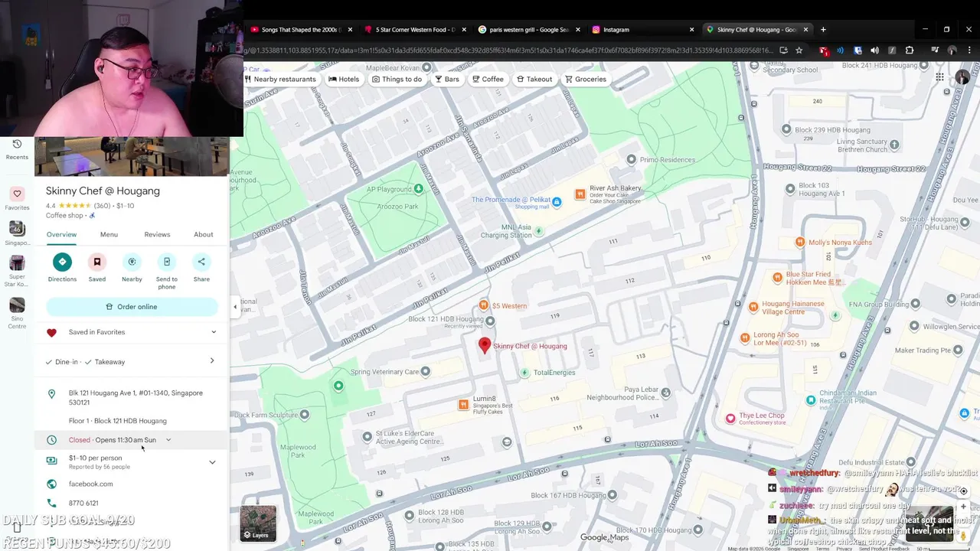Screen dimensions: 980x551
Task: Filter by Nearby restaurants chip
Action: (x=280, y=79)
